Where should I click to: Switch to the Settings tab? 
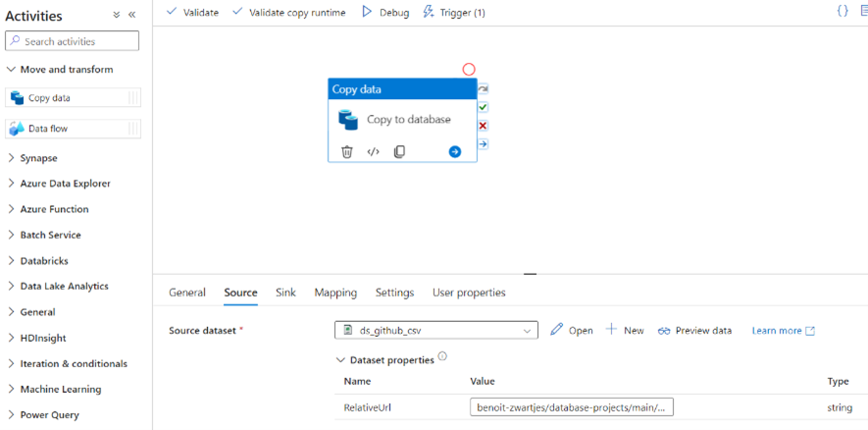(x=394, y=292)
